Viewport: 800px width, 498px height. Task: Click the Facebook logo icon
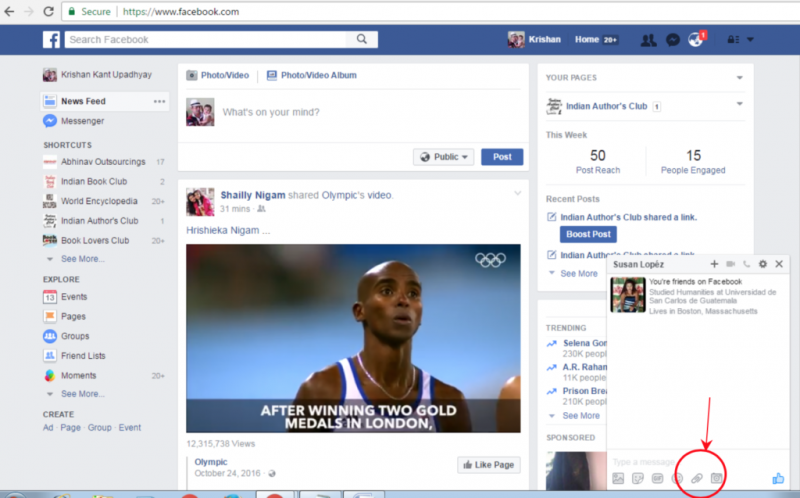tap(51, 39)
